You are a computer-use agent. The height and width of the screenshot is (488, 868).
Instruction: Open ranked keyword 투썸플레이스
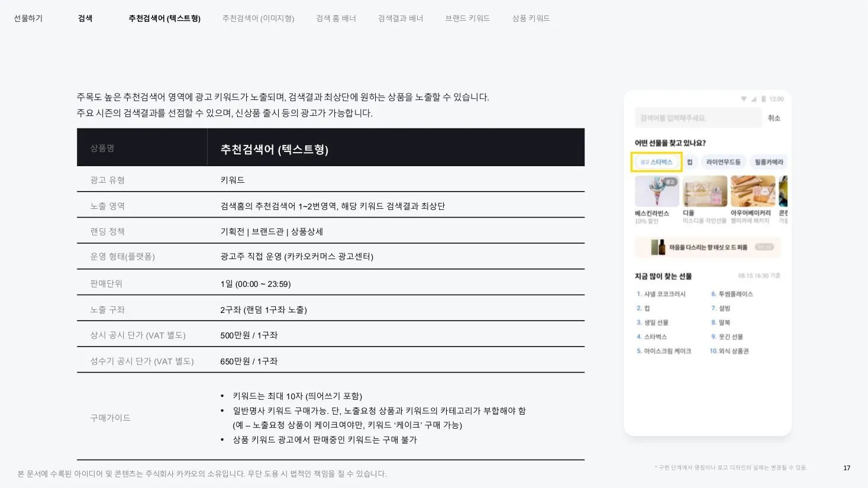[732, 294]
